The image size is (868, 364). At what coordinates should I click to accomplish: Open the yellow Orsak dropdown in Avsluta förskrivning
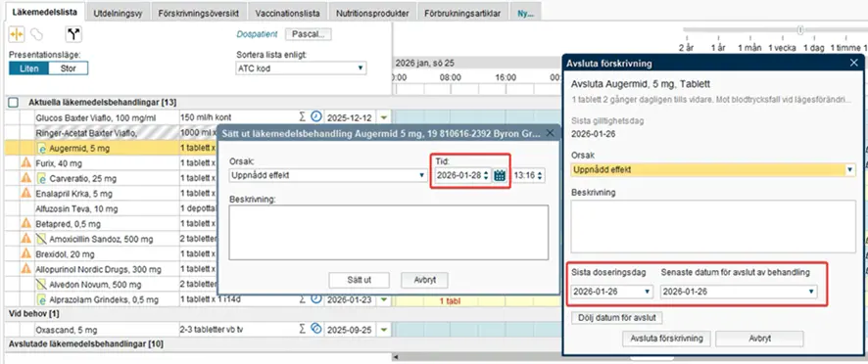713,170
